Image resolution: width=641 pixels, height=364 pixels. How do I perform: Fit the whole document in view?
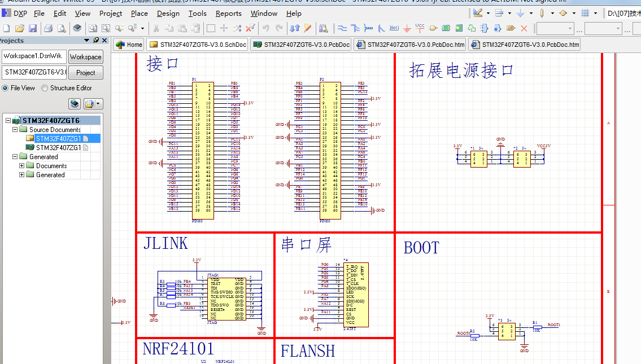pos(93,28)
